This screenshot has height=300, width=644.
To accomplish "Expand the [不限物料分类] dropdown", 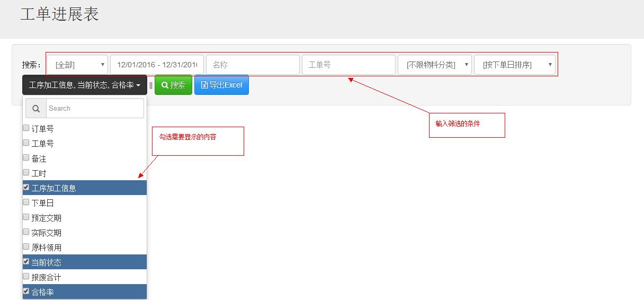I will [434, 65].
